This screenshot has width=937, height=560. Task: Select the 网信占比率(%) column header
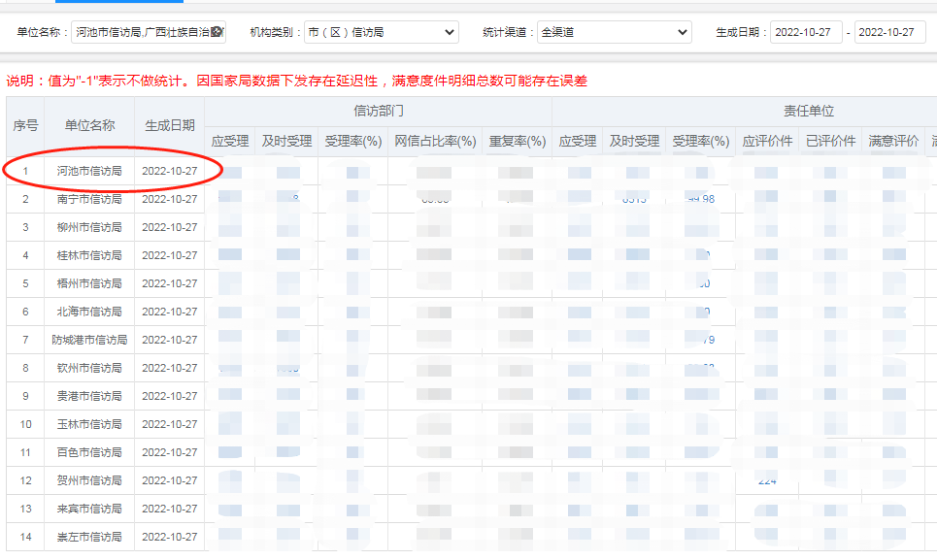click(435, 141)
